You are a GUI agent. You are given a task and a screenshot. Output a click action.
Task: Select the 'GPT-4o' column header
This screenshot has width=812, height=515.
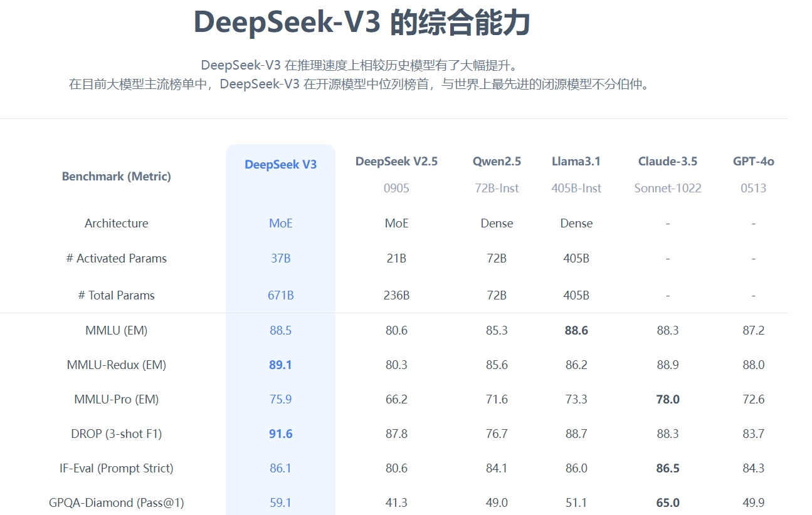754,161
